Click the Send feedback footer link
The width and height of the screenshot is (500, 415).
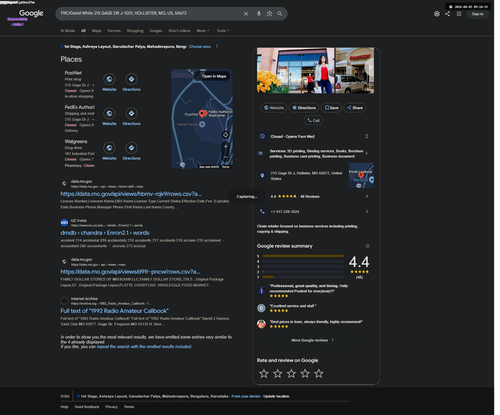pos(87,407)
